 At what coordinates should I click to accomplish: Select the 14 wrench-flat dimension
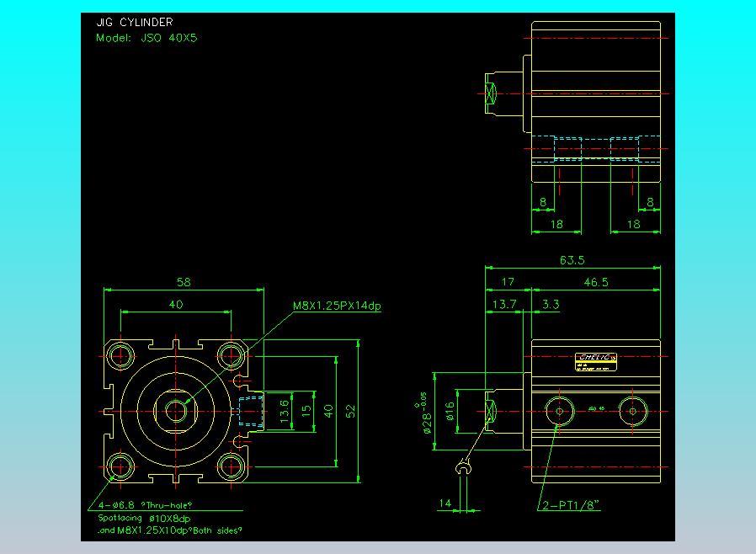(x=445, y=503)
